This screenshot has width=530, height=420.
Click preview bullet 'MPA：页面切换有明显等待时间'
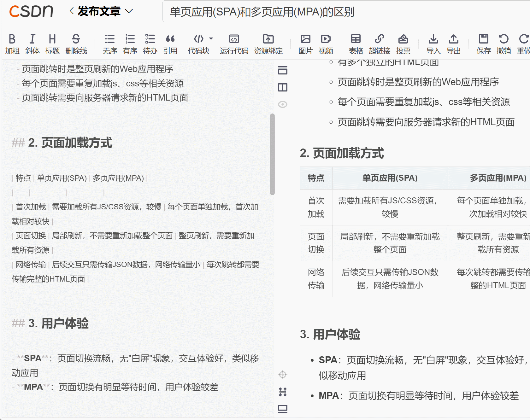point(419,396)
